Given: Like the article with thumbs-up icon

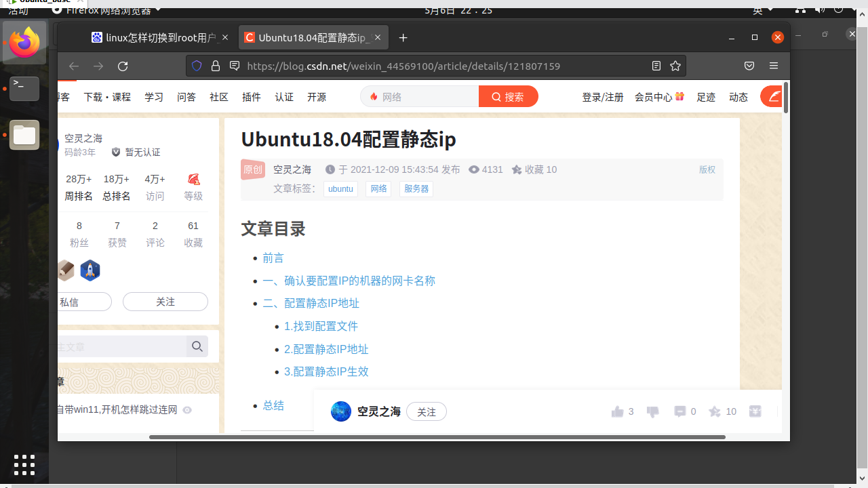Looking at the screenshot, I should [x=617, y=411].
